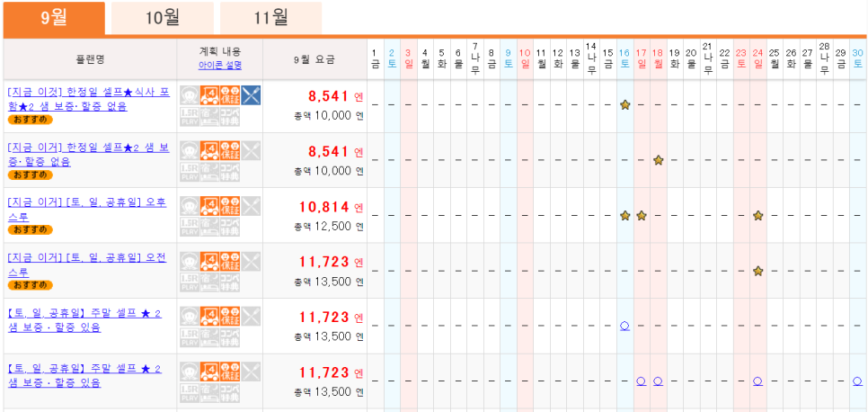Select the 24일 star in 오후 스루 row
The height and width of the screenshot is (412, 868).
757,215
